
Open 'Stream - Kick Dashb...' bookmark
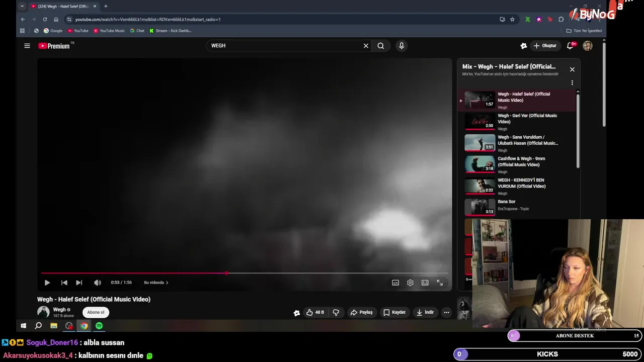[x=171, y=31]
